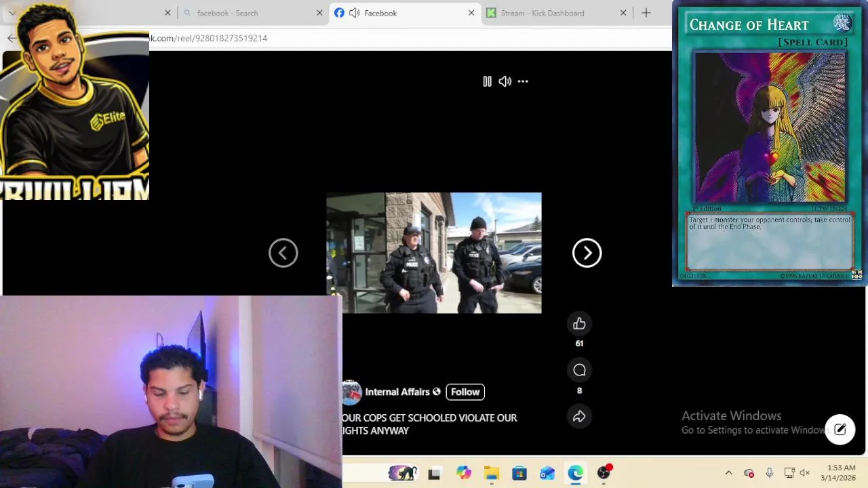
Task: Switch to Stream - Kick Dashboard tab
Action: tap(556, 13)
